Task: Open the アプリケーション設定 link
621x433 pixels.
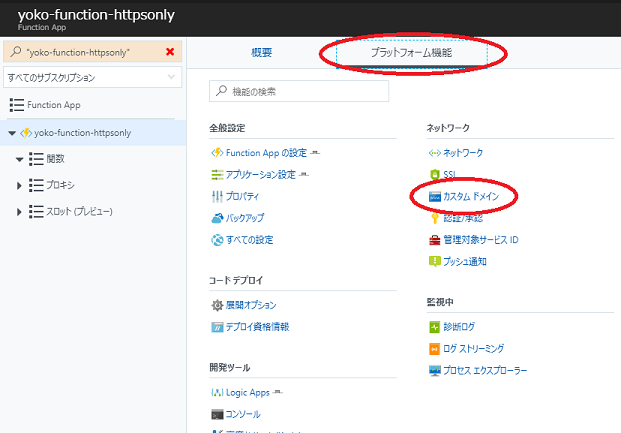Action: coord(261,175)
